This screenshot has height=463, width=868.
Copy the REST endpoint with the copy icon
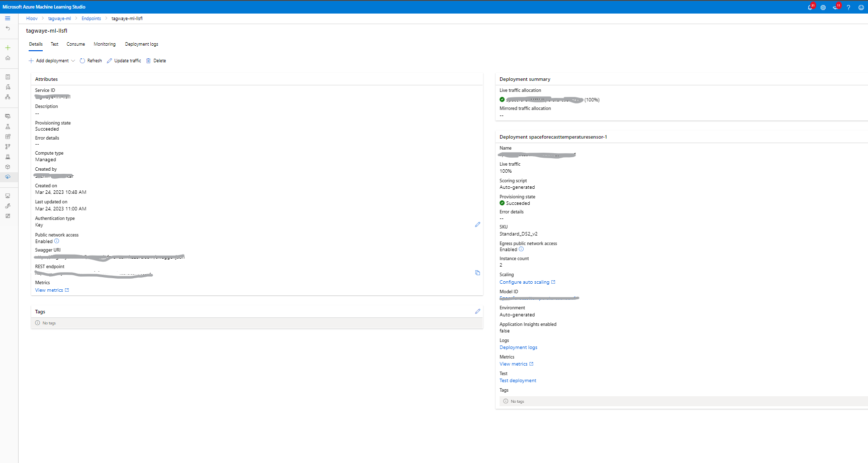(477, 273)
